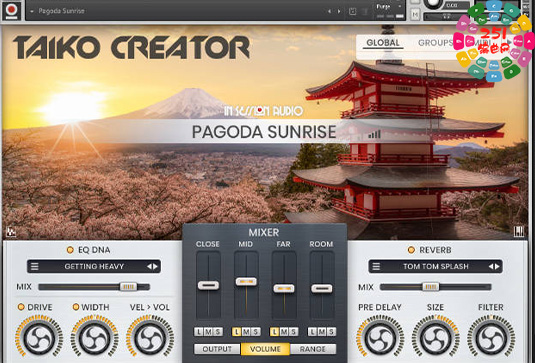This screenshot has height=363, width=535.
Task: Click the sequencer icon at photo's bottom-left
Action: click(x=11, y=232)
